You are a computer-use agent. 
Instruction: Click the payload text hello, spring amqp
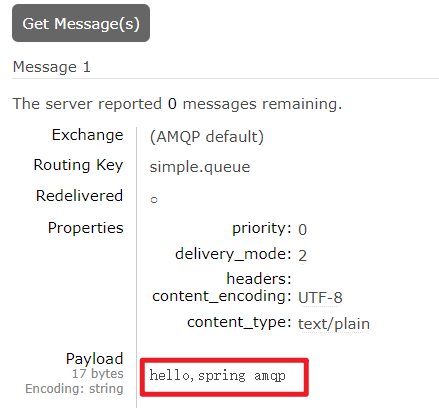point(217,376)
